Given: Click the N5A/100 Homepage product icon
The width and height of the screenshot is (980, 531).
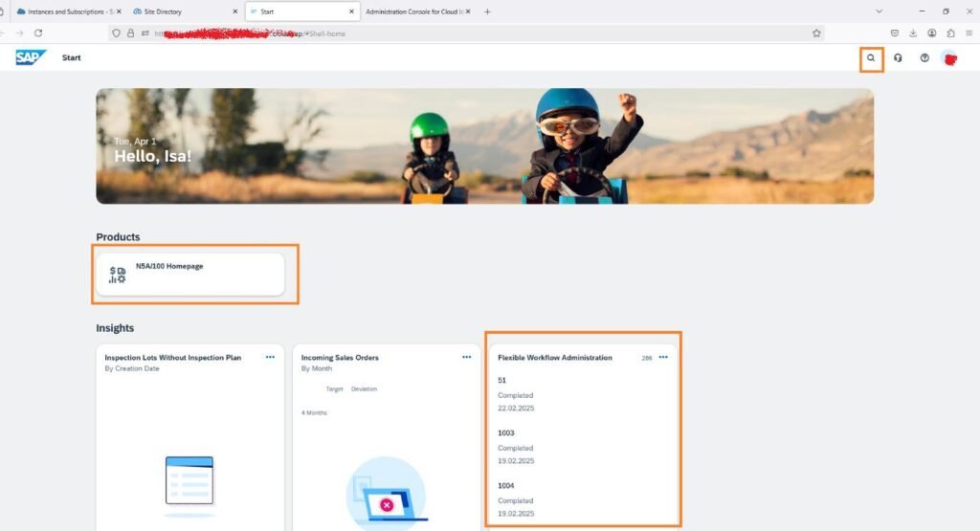Looking at the screenshot, I should click(117, 276).
